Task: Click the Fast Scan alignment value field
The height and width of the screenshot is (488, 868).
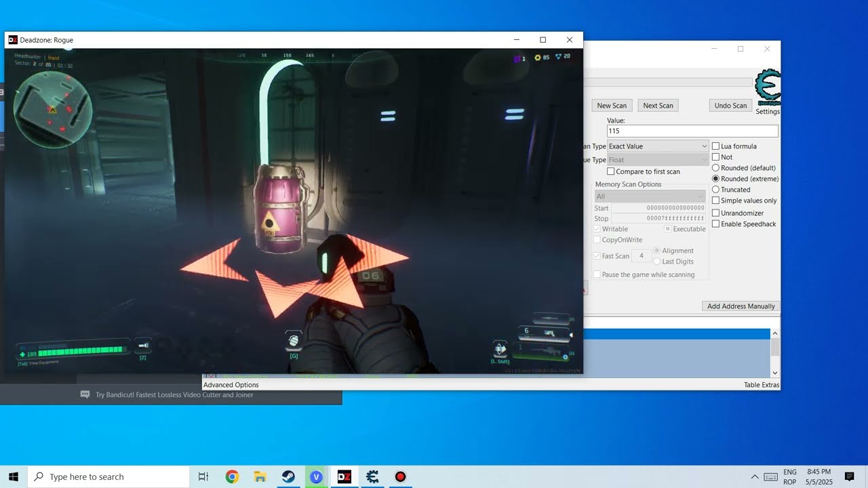Action: [x=641, y=256]
